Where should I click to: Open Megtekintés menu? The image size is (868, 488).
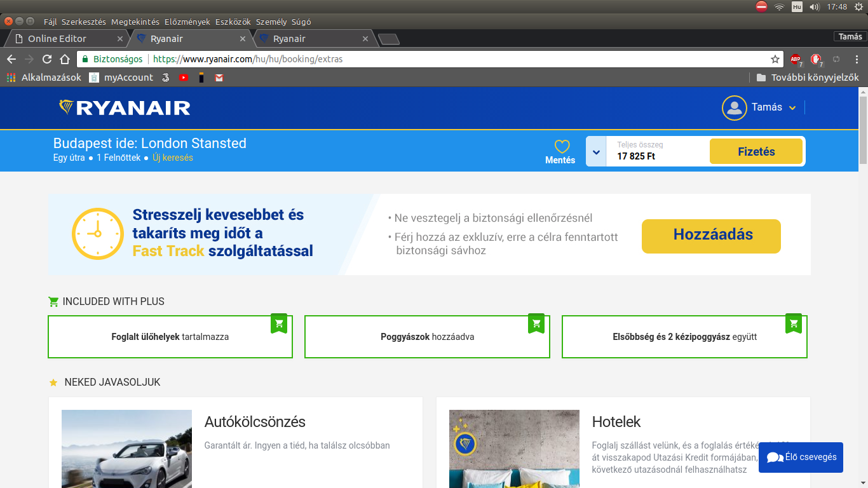pos(135,22)
